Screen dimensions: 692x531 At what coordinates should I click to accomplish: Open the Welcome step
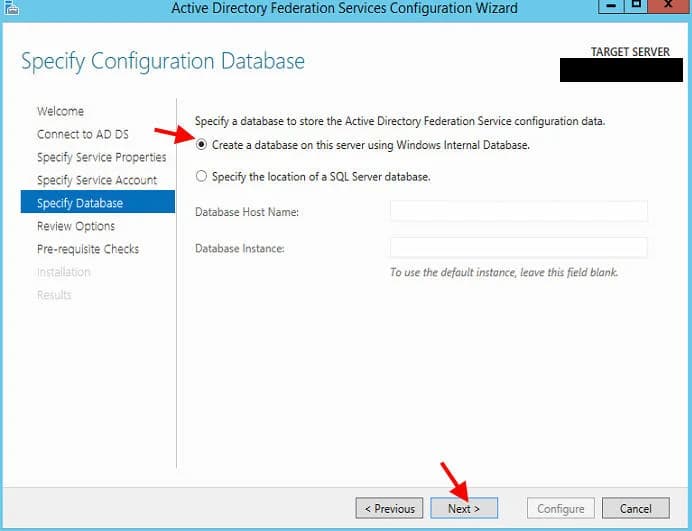[60, 111]
